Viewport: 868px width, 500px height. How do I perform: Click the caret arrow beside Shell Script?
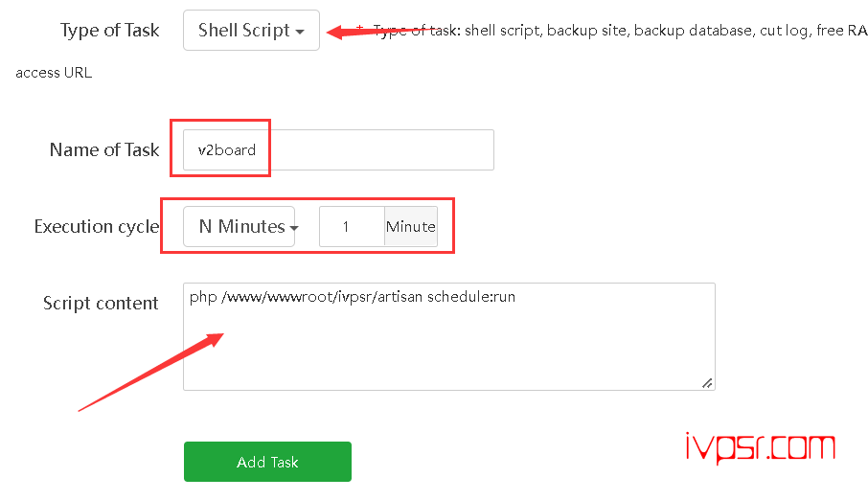point(300,33)
